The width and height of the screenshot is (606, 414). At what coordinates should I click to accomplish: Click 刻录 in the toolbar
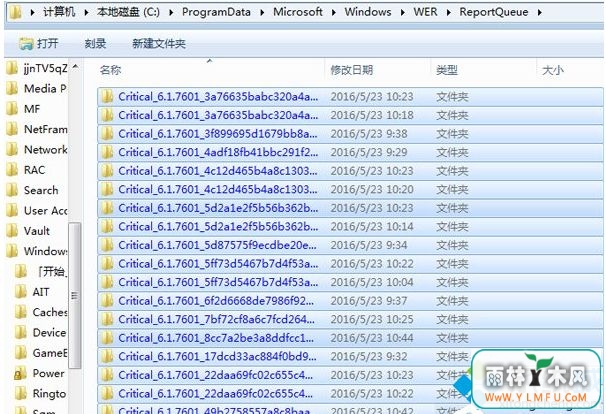pyautogui.click(x=95, y=43)
